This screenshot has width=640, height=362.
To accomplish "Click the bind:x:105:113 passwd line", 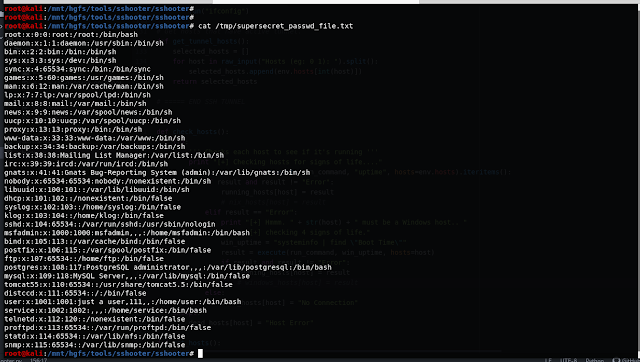I will point(95,242).
